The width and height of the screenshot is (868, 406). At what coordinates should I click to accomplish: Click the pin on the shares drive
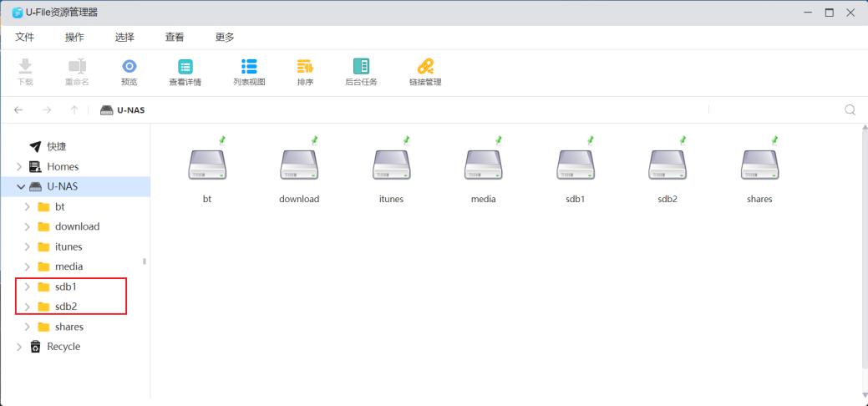774,140
